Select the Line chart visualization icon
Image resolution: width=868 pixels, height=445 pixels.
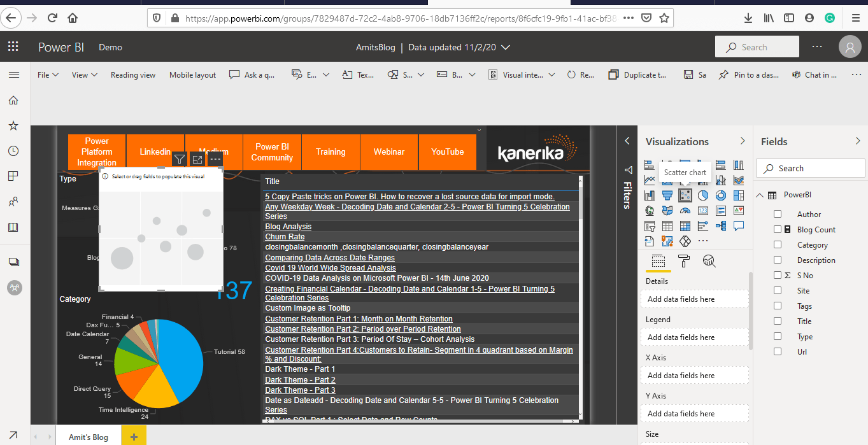pyautogui.click(x=650, y=180)
